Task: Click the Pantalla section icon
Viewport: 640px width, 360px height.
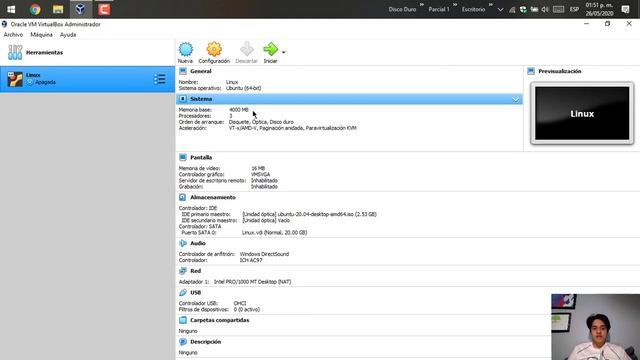Action: (x=183, y=157)
